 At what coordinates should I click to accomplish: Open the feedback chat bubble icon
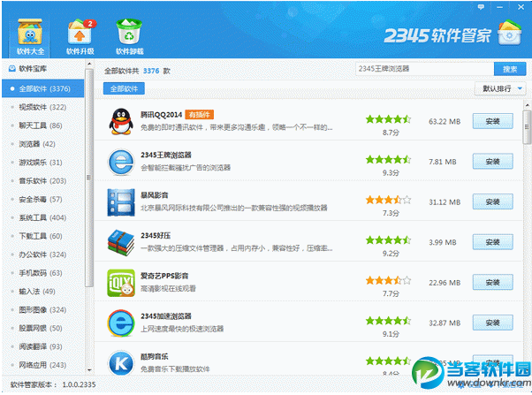tap(481, 7)
